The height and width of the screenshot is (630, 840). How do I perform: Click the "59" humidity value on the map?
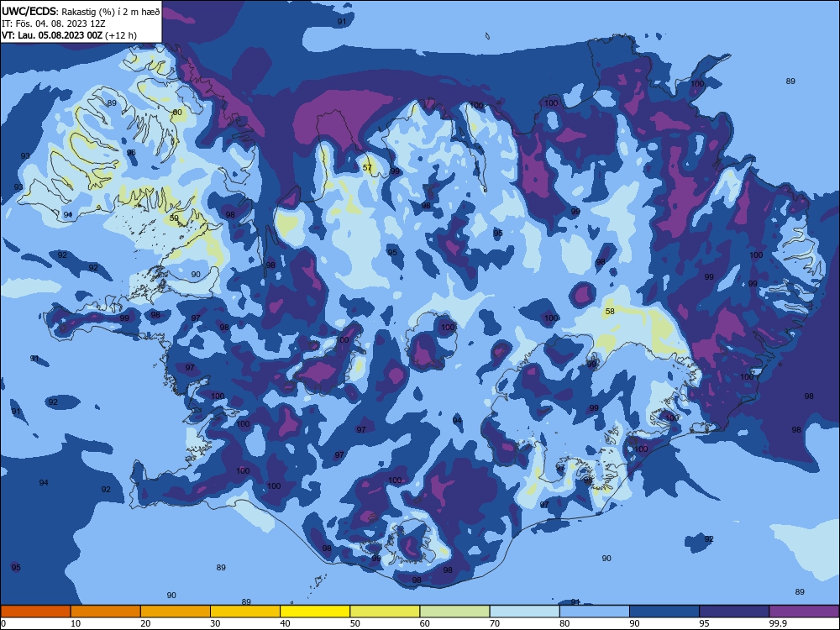174,218
